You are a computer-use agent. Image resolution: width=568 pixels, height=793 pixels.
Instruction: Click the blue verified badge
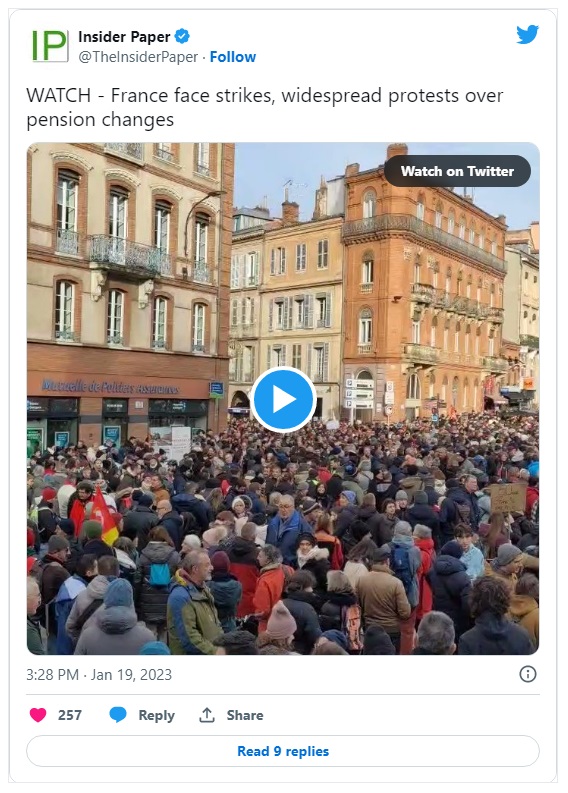click(182, 36)
